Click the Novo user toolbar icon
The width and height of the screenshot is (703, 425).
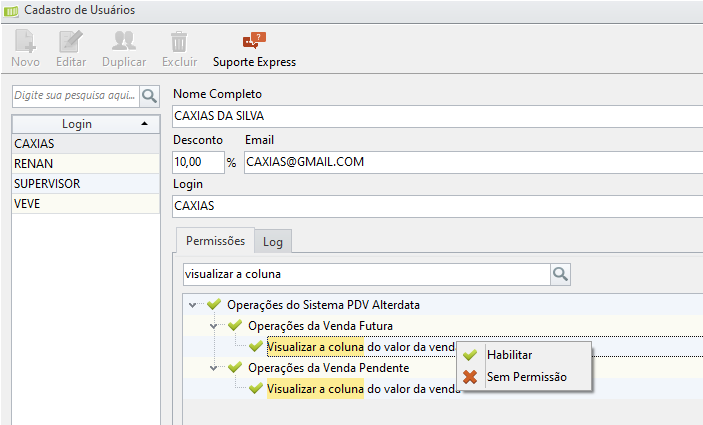click(x=25, y=42)
